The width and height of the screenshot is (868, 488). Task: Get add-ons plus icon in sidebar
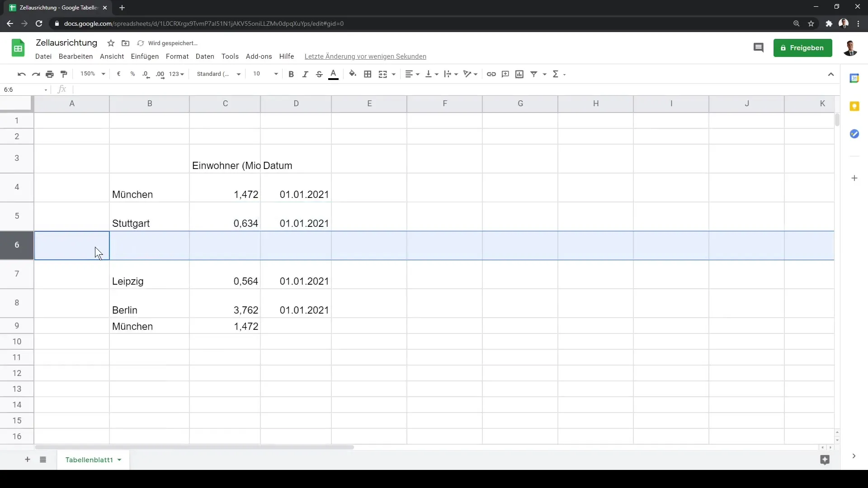pos(854,178)
